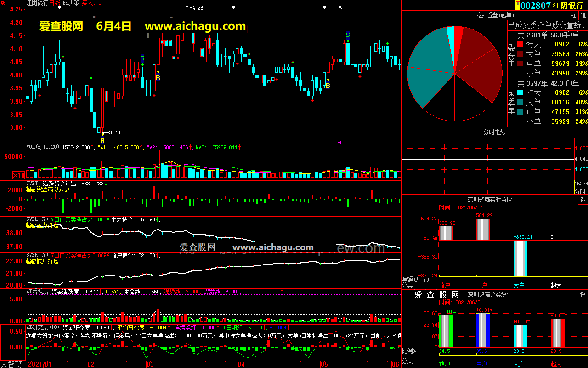
Task: Open 设 settings for 深圳超赢实时监控
Action: click(583, 200)
